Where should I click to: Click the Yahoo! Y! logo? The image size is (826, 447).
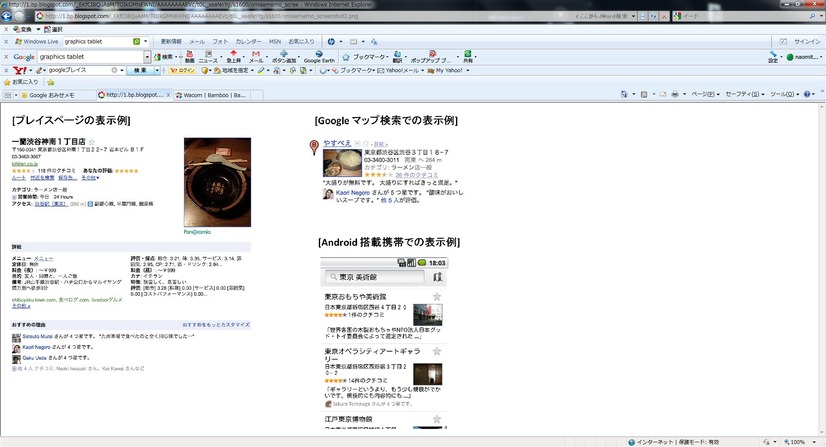point(20,70)
